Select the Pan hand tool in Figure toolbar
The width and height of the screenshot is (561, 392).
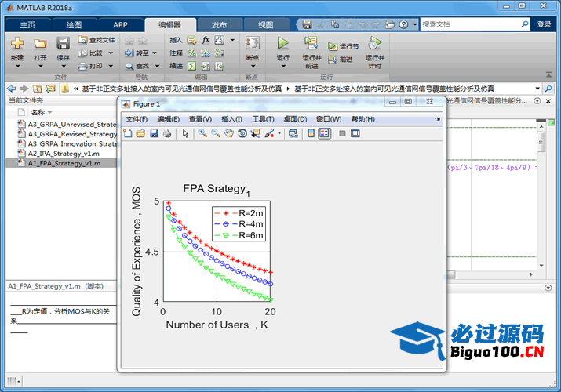click(x=229, y=134)
